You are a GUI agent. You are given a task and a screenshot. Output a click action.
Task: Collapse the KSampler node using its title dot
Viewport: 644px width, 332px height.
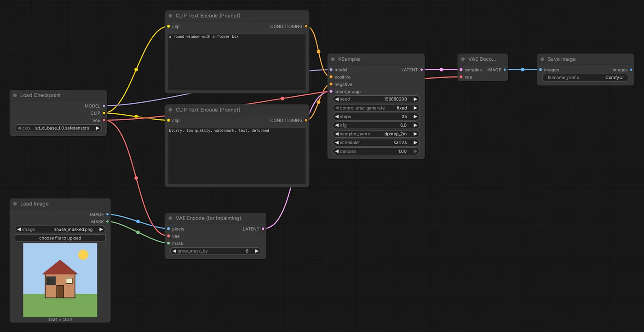point(333,59)
